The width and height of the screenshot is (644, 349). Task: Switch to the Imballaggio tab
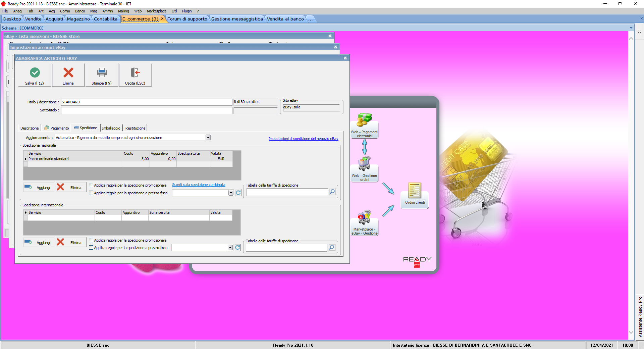(x=111, y=128)
